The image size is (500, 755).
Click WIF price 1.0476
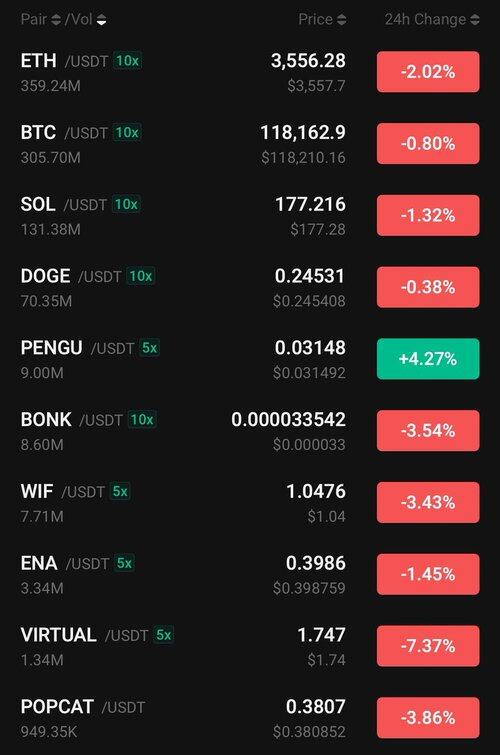pos(316,492)
